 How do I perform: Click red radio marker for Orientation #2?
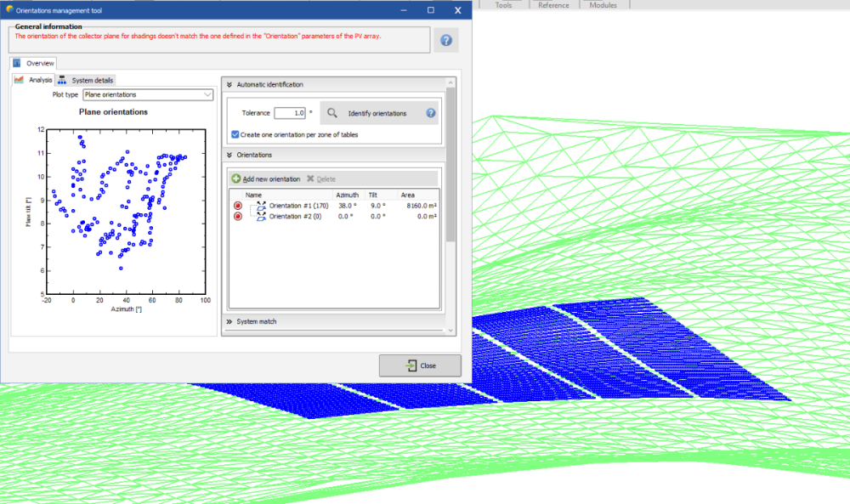238,217
